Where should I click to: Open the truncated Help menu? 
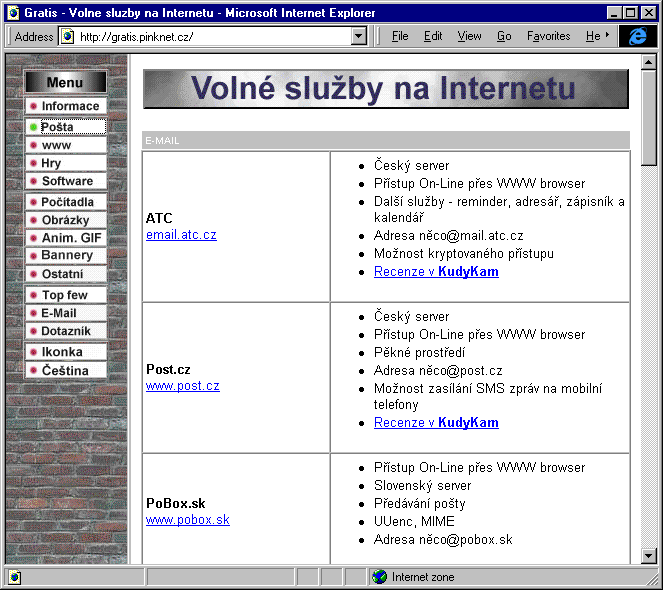pos(593,36)
